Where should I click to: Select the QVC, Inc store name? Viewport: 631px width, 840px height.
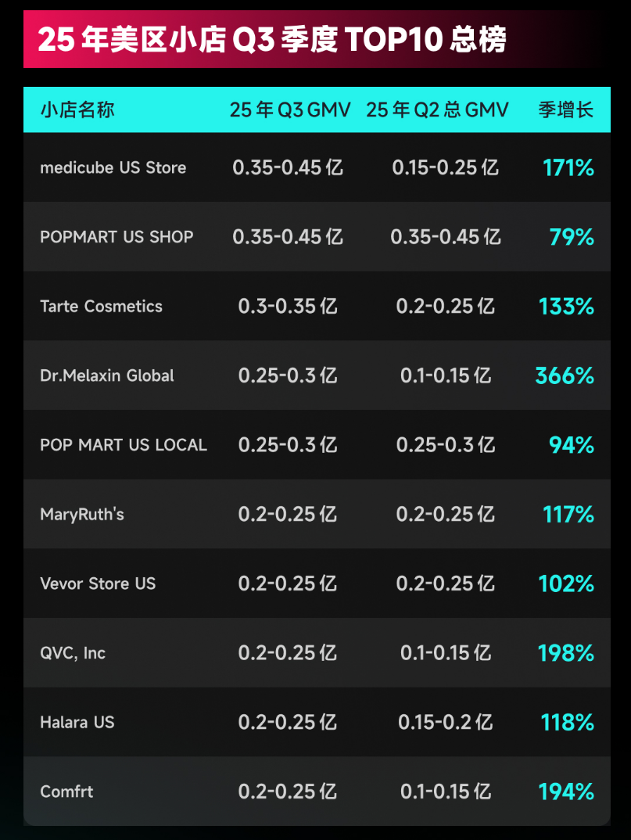(73, 653)
